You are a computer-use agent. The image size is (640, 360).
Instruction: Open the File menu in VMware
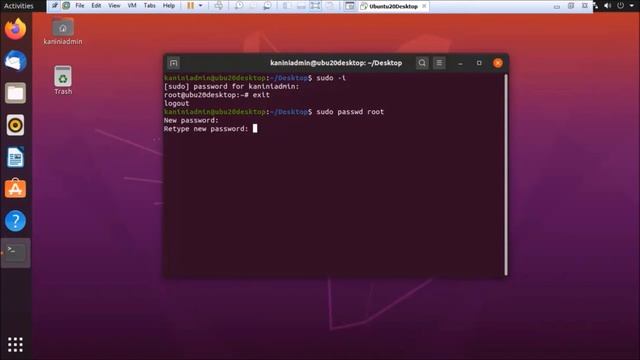click(x=80, y=6)
